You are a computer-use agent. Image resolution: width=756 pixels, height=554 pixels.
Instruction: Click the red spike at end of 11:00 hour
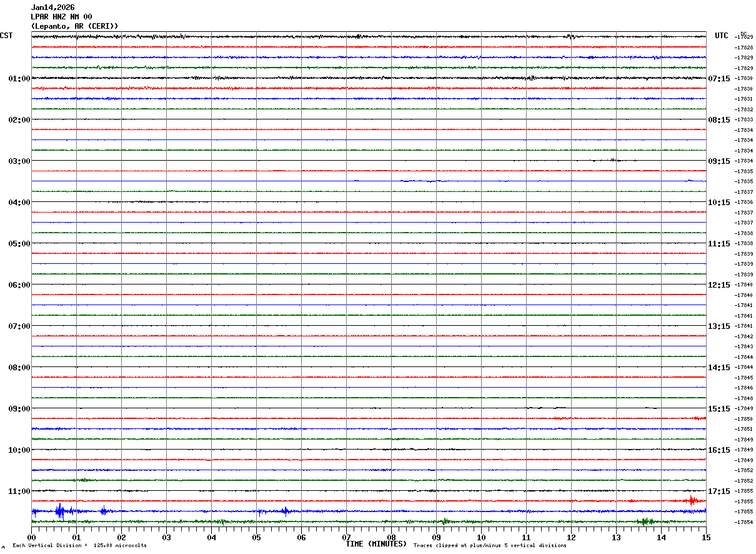tap(692, 500)
